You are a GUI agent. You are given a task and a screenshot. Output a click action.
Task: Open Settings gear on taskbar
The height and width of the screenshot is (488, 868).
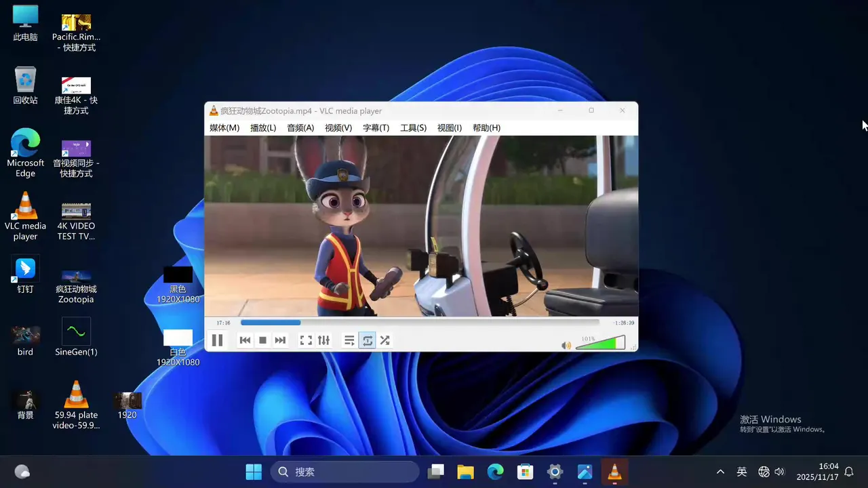tap(555, 472)
